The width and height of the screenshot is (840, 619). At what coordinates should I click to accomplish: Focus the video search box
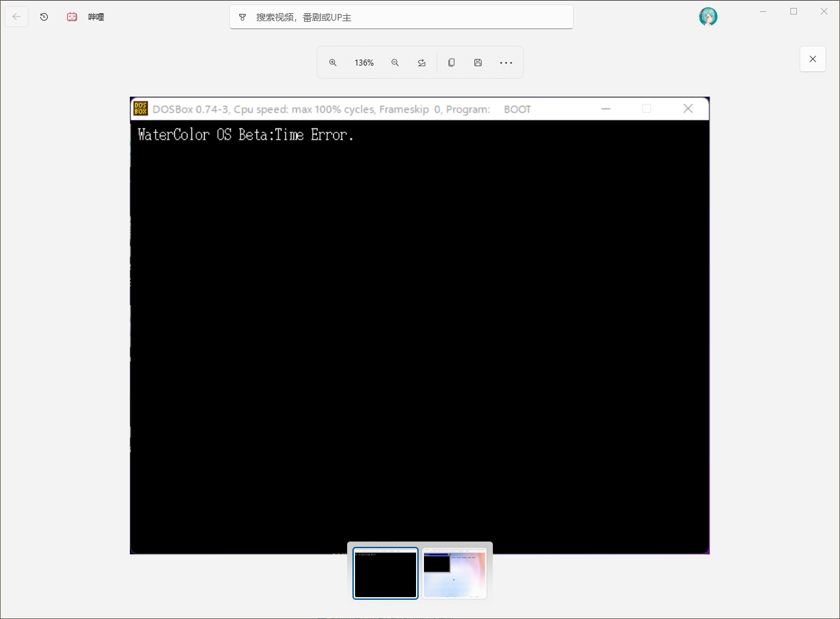coord(411,17)
